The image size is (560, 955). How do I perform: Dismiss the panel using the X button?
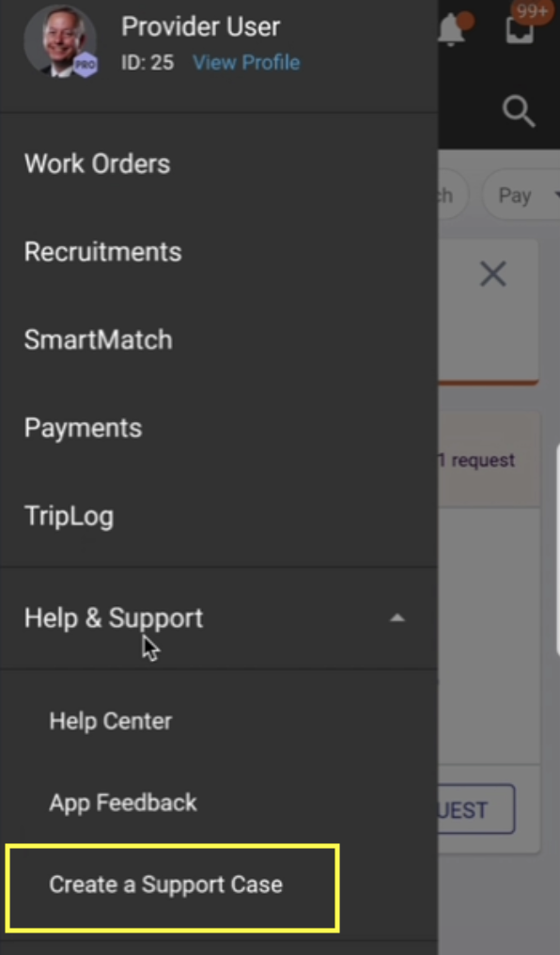click(x=492, y=274)
